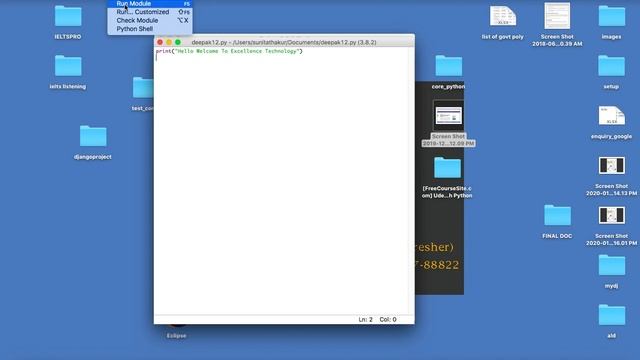The image size is (640, 360).
Task: Select the ielts listening folder
Action: pyautogui.click(x=68, y=66)
